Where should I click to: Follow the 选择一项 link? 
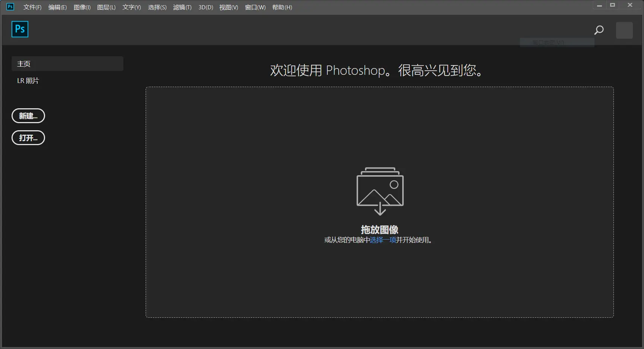pyautogui.click(x=383, y=240)
